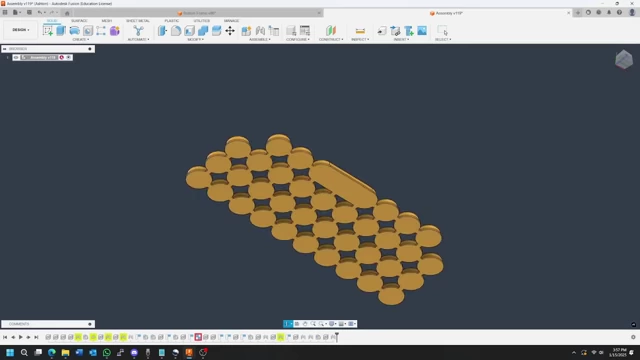
Task: Expand the Modify menu dropdown
Action: (196, 40)
